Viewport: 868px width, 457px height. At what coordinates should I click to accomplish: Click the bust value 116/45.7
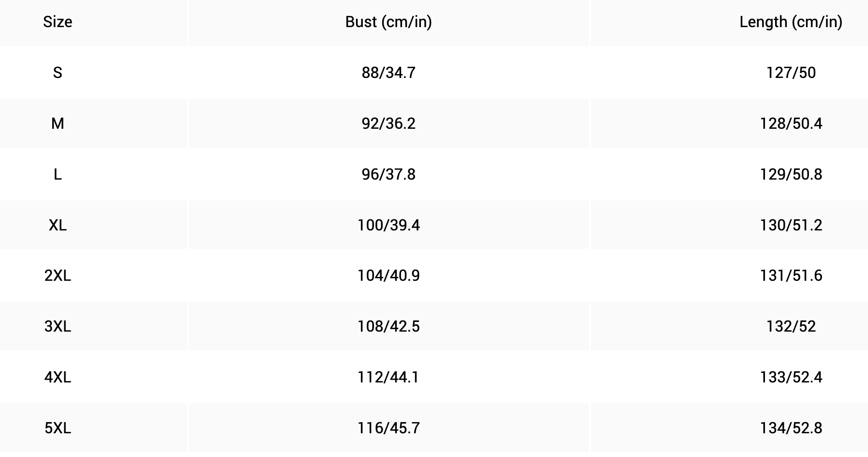pos(389,428)
